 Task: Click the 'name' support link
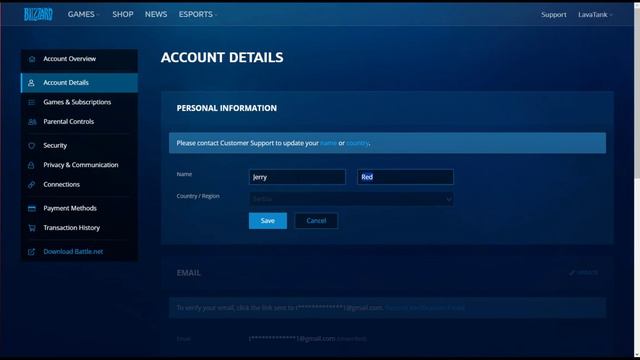[328, 143]
